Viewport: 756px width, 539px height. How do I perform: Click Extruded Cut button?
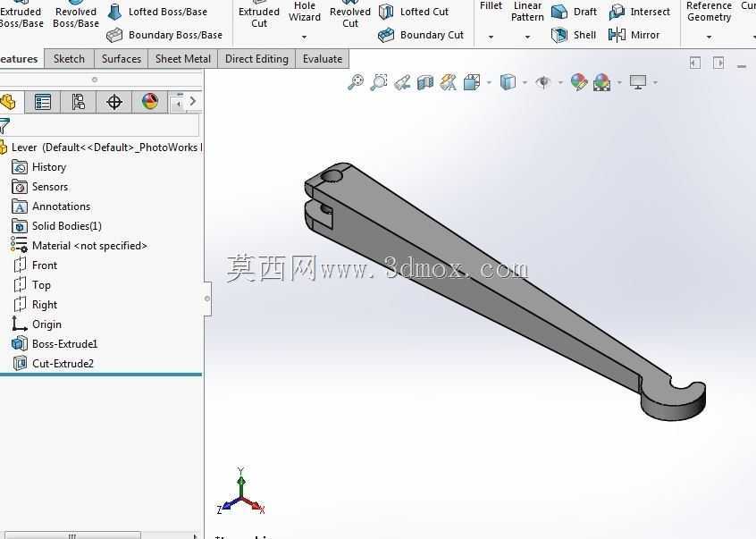259,16
